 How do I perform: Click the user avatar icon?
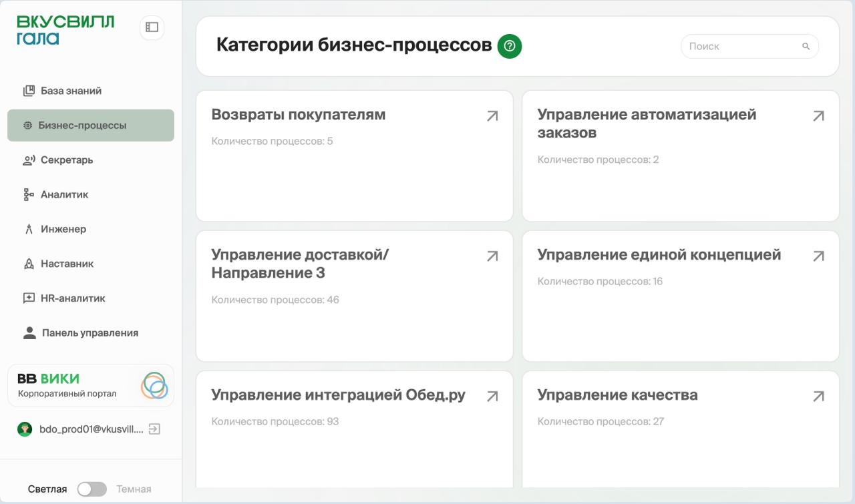click(x=25, y=429)
